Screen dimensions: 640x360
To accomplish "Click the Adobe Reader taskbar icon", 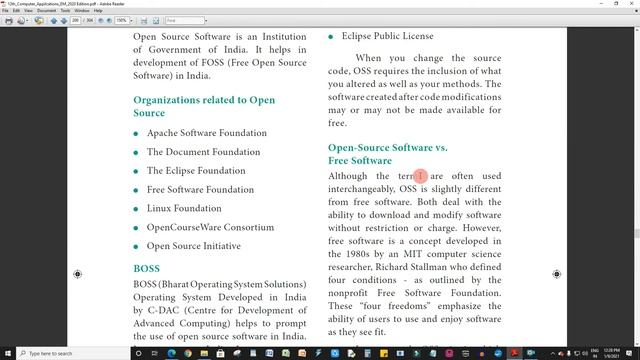I will point(514,353).
